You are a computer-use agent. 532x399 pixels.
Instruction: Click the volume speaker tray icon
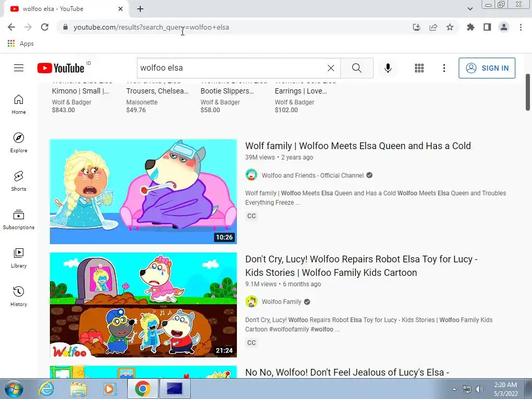tap(479, 389)
